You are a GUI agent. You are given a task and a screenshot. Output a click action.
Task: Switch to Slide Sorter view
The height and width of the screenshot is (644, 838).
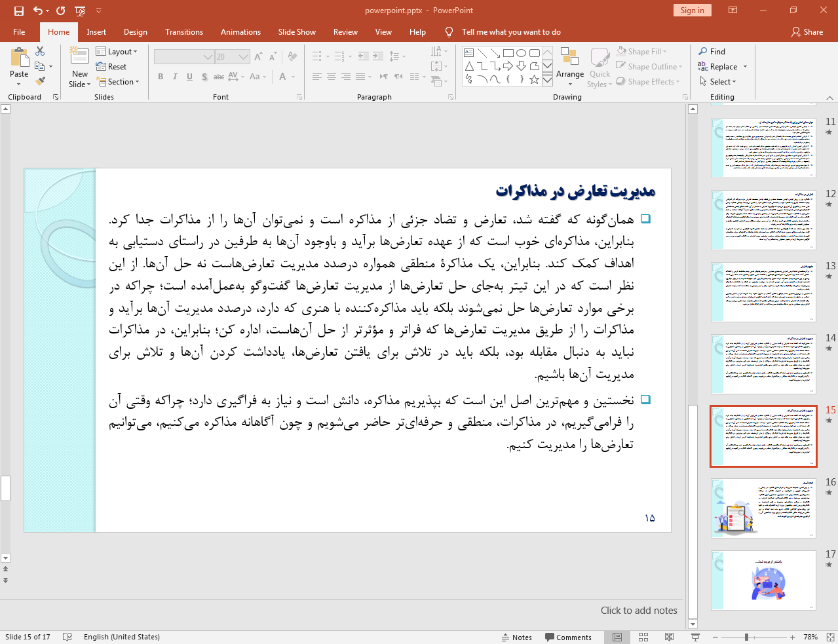pyautogui.click(x=643, y=637)
